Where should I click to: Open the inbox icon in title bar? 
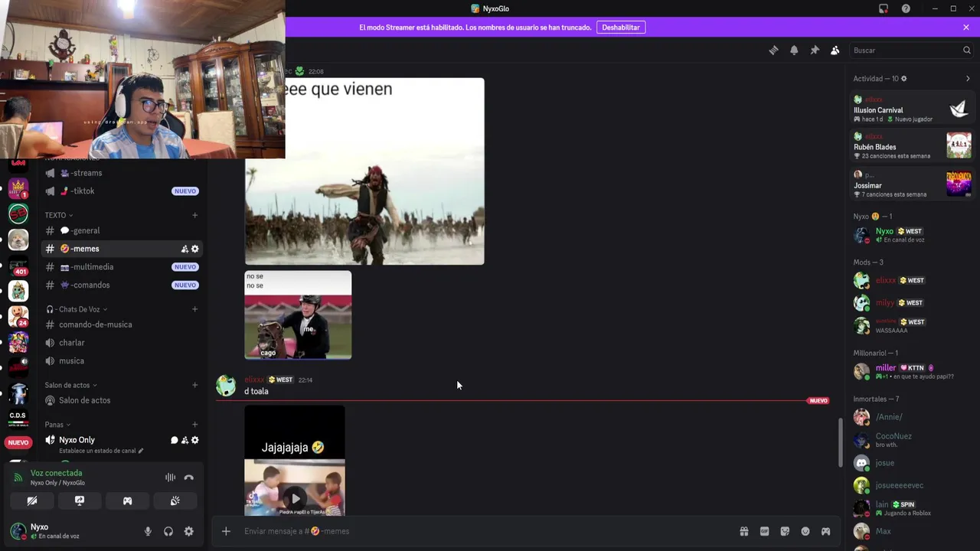(x=884, y=8)
